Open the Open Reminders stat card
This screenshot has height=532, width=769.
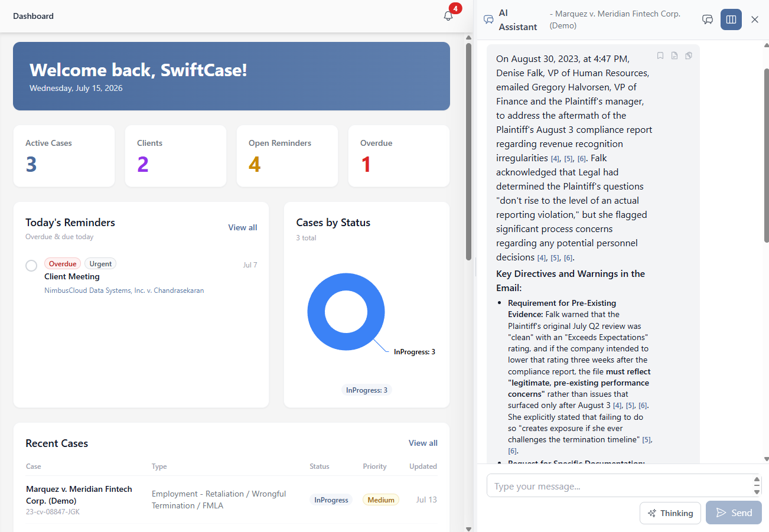pos(287,156)
